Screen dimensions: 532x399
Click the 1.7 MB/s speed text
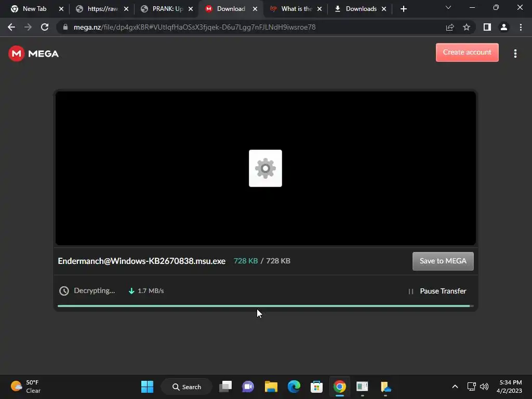coord(151,291)
